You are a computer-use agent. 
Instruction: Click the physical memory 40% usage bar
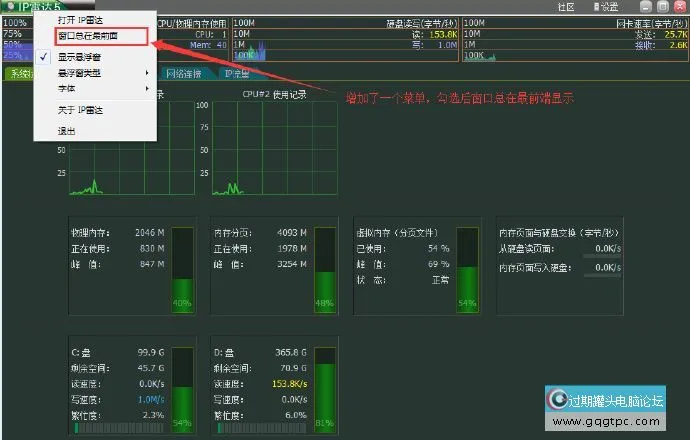coord(182,268)
